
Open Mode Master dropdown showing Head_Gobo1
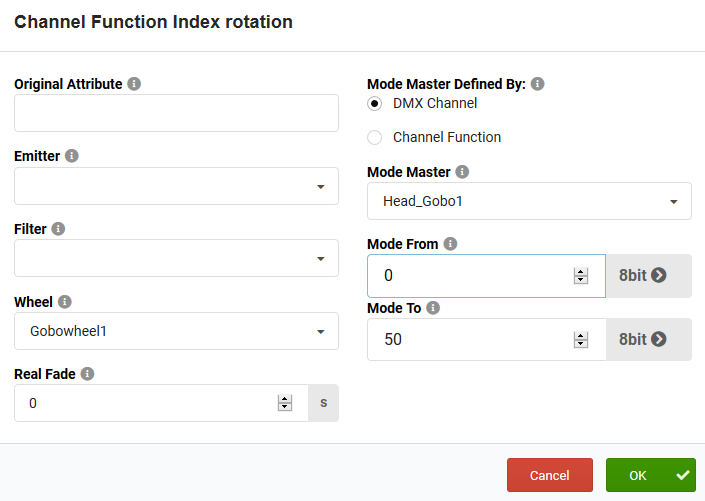click(x=529, y=201)
